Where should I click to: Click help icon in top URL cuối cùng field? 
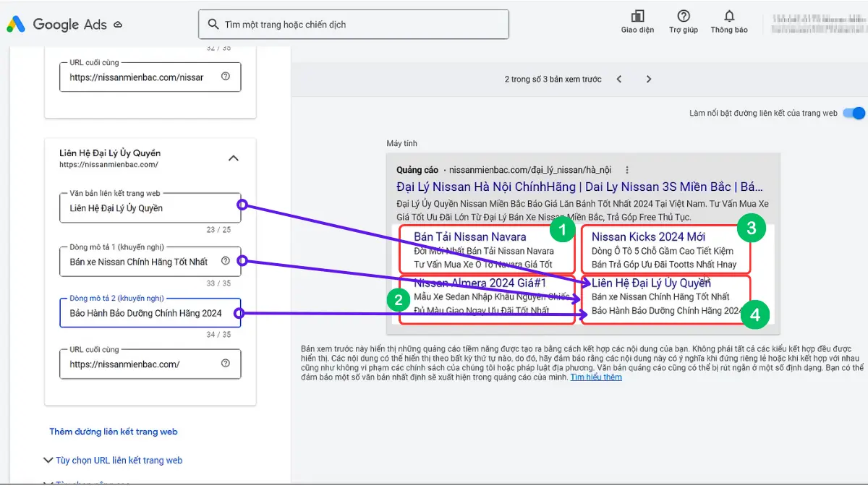coord(226,77)
